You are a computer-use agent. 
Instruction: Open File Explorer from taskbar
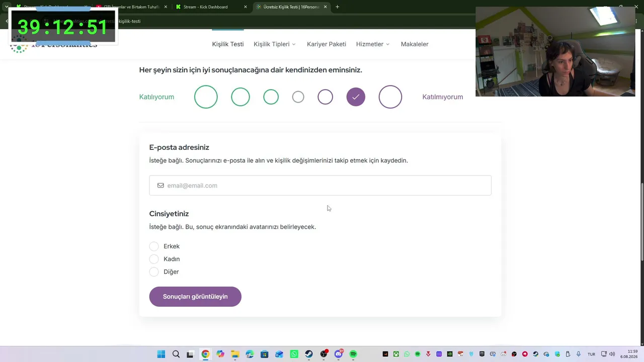tap(235, 354)
